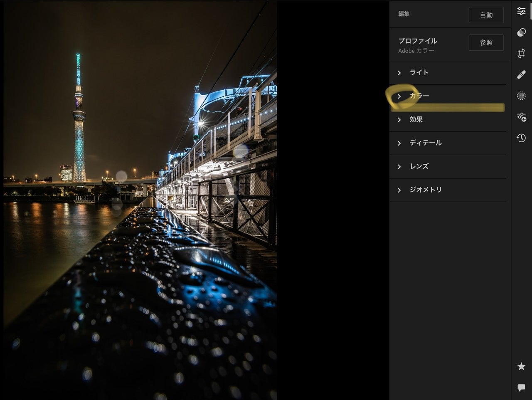The image size is (532, 400).
Task: Open the Edit sliders panel icon
Action: 521,11
